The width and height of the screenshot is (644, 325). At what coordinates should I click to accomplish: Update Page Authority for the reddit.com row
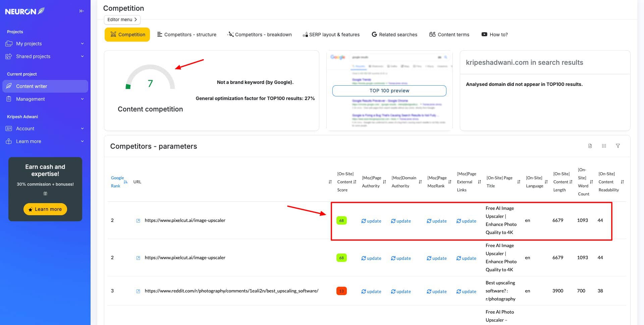pyautogui.click(x=371, y=291)
